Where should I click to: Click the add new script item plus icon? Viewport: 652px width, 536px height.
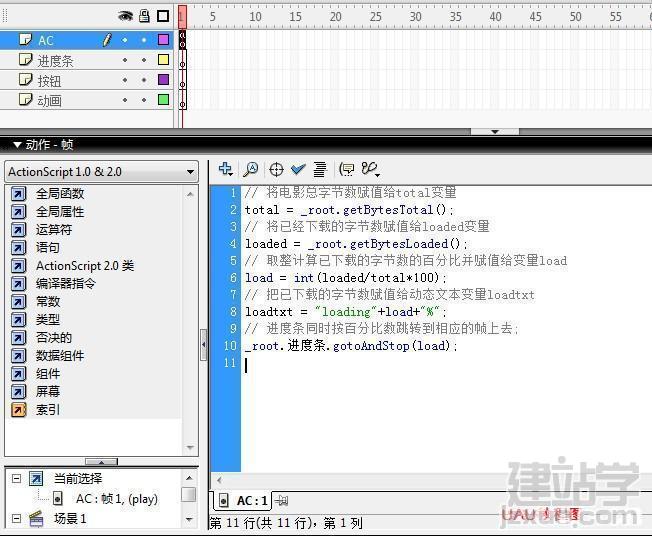coord(225,169)
